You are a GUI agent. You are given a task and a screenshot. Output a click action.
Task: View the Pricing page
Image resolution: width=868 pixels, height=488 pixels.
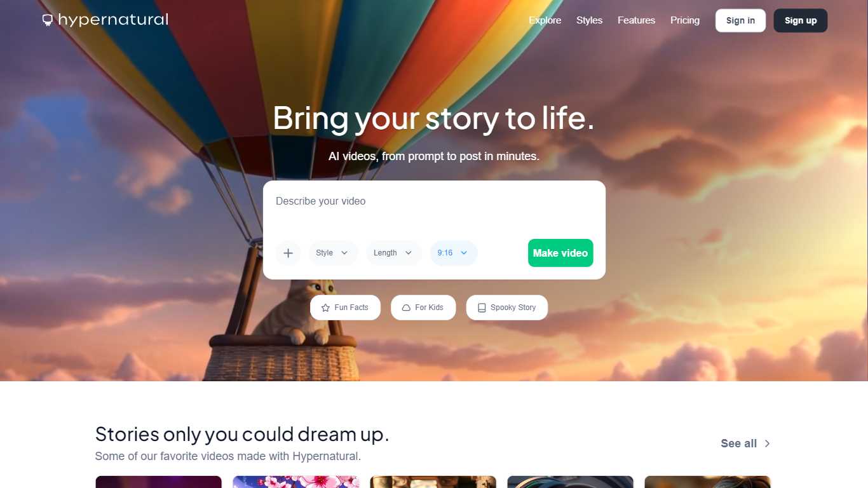(685, 20)
